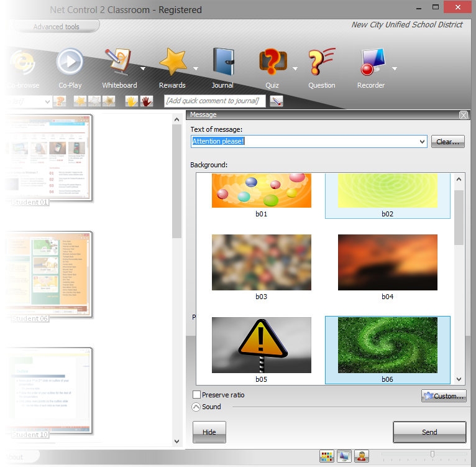Open the Rewards star tool
This screenshot has width=476, height=467.
172,68
